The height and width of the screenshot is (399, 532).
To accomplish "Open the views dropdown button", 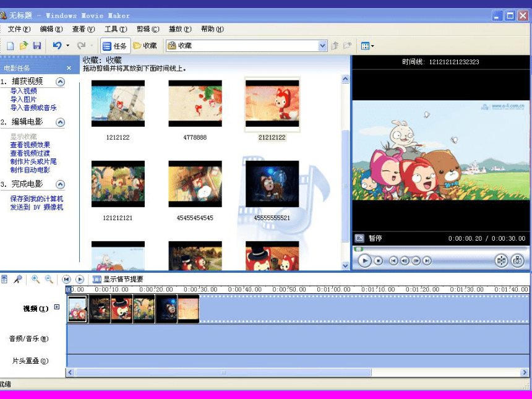I will point(367,46).
